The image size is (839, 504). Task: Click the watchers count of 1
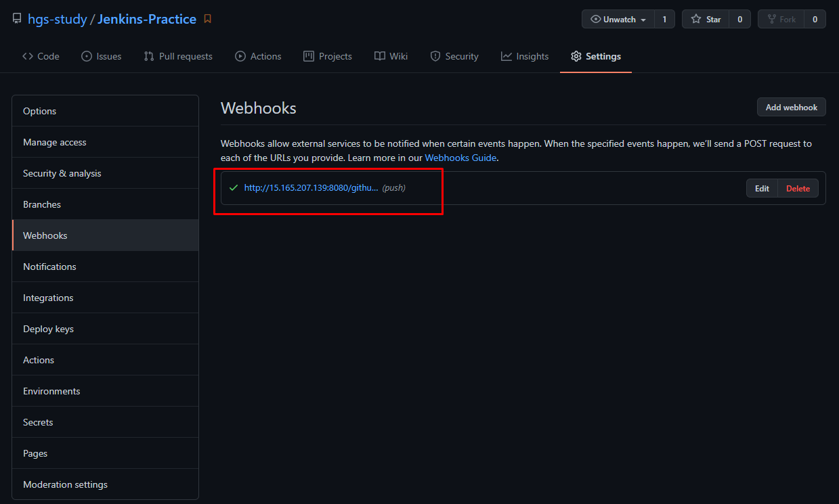(x=664, y=20)
